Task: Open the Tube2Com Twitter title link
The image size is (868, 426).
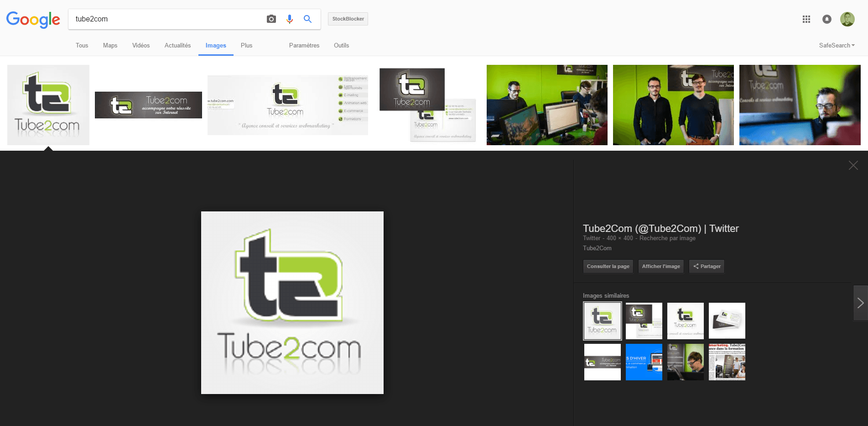Action: [x=661, y=228]
